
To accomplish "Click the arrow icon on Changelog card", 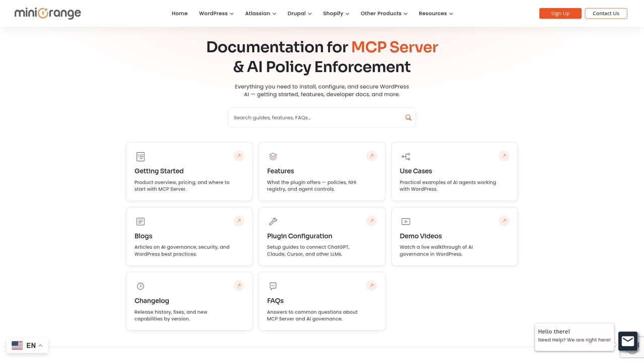I will pos(238,286).
